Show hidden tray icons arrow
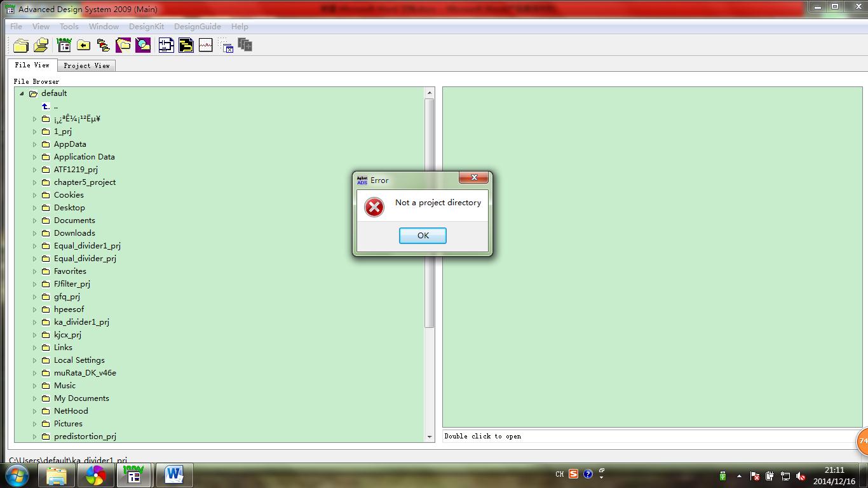Viewport: 868px width, 488px height. (739, 476)
